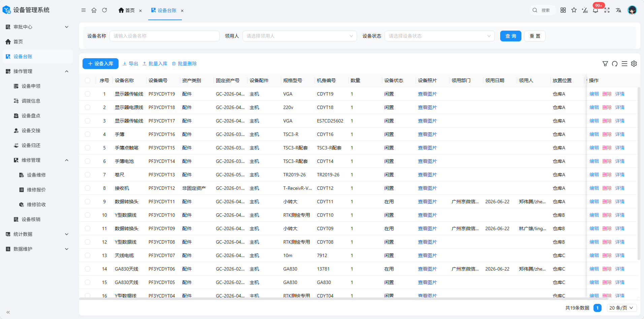The width and height of the screenshot is (644, 319).
Task: Check row 15 GA830天线 PF3YCDYT05 checkbox
Action: tap(88, 282)
